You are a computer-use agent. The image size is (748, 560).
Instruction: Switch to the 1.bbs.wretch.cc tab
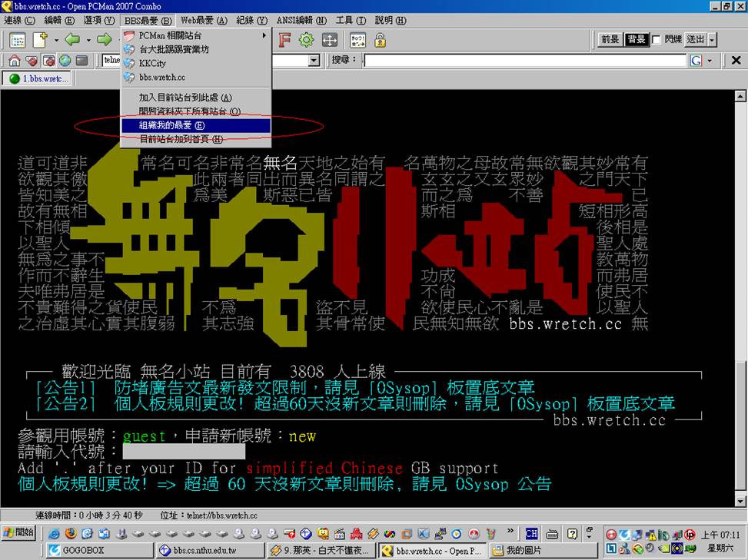coord(35,78)
